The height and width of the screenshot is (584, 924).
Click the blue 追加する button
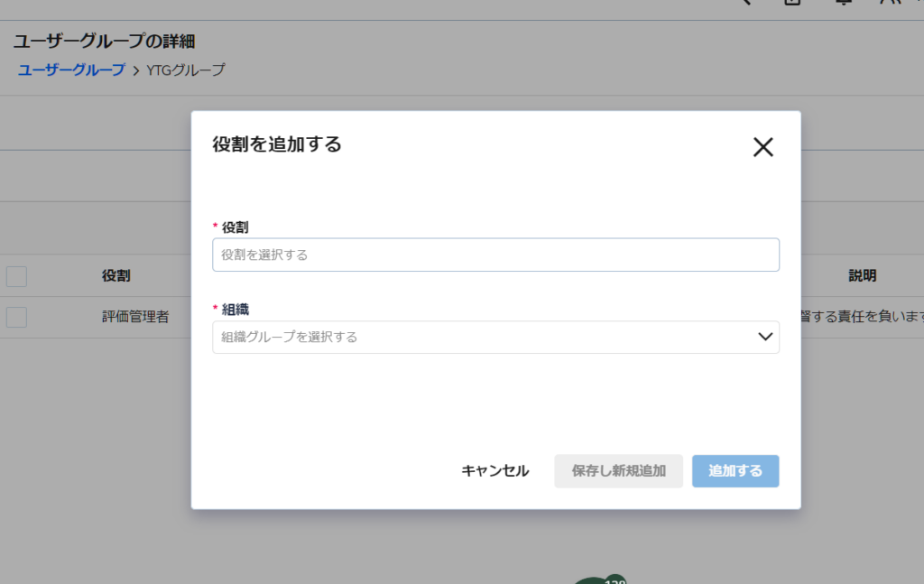(735, 471)
